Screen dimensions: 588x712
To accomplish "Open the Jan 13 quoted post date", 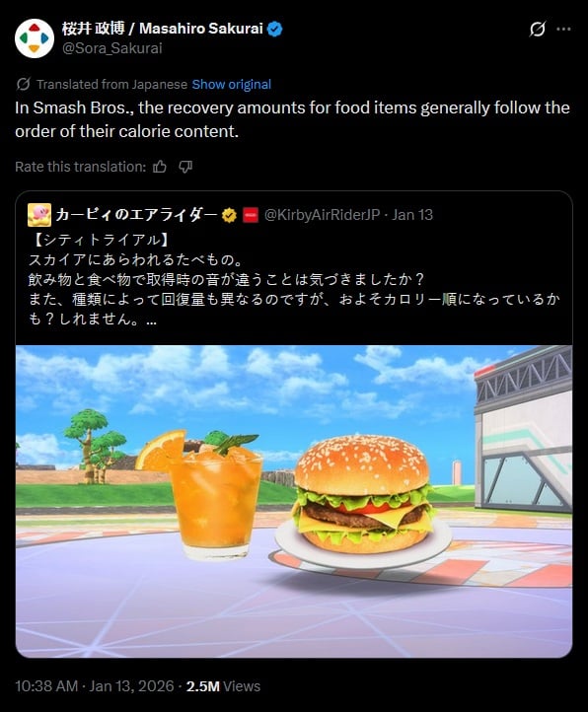I will click(x=412, y=215).
